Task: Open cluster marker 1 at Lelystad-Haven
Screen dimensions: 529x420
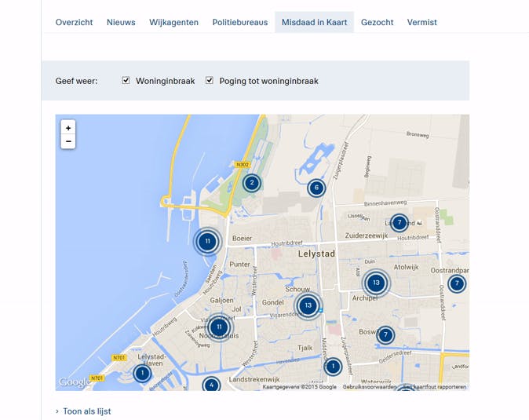Action: click(x=142, y=373)
